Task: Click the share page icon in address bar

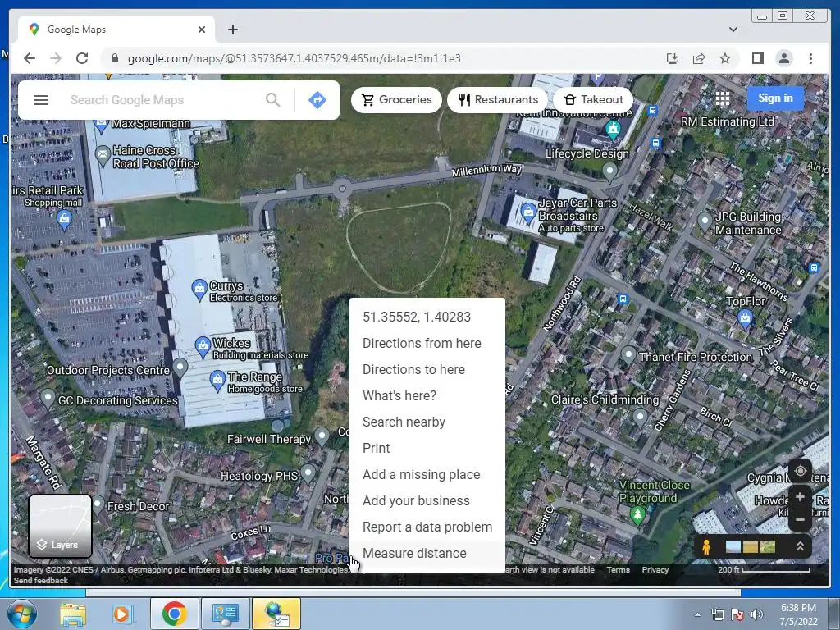Action: [699, 58]
